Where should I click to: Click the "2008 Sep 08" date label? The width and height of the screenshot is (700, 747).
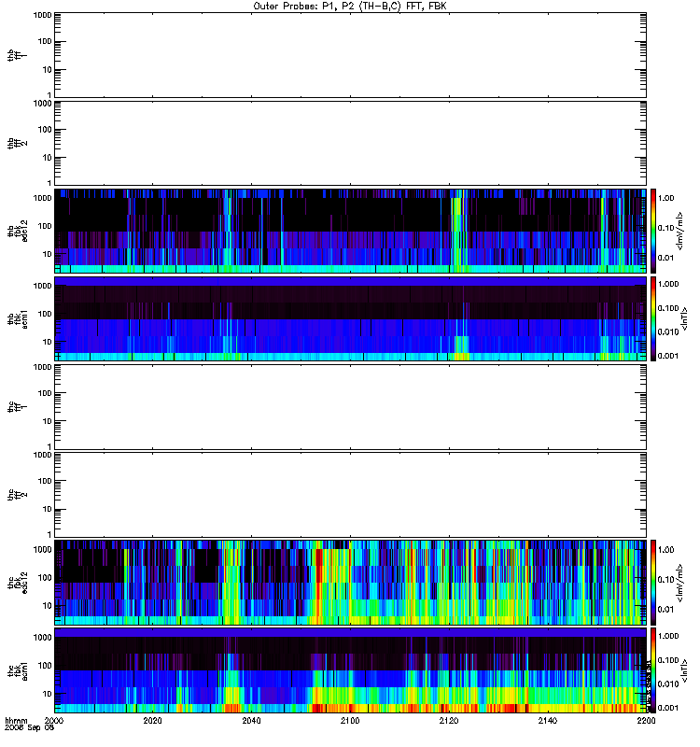[x=29, y=728]
